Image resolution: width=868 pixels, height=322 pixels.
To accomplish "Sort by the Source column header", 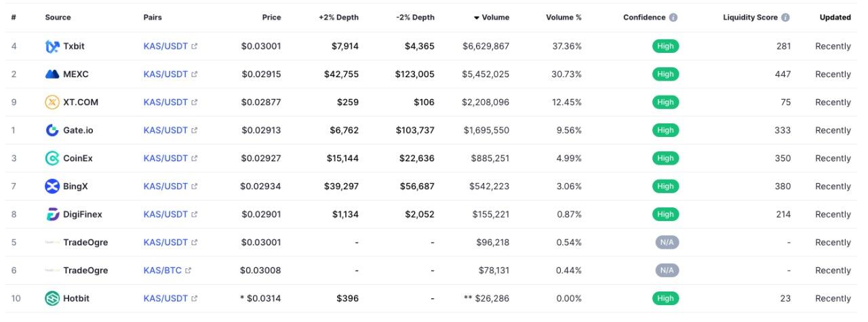I will [x=58, y=18].
